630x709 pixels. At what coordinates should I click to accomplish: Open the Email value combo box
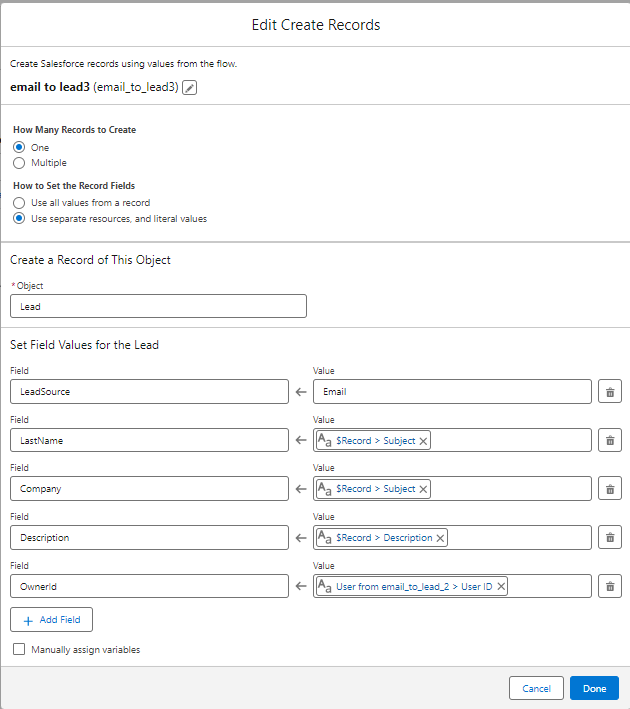451,392
